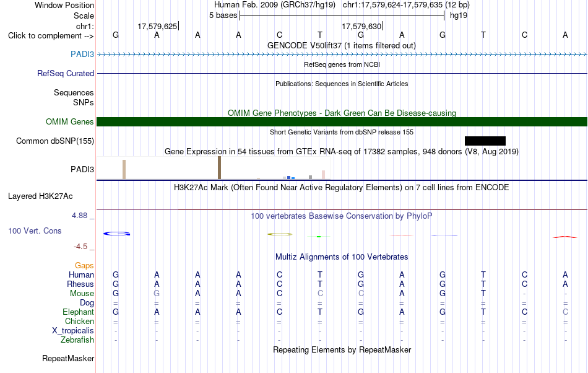588x373 pixels.
Task: Click base C in the complement row before T
Action: 279,35
